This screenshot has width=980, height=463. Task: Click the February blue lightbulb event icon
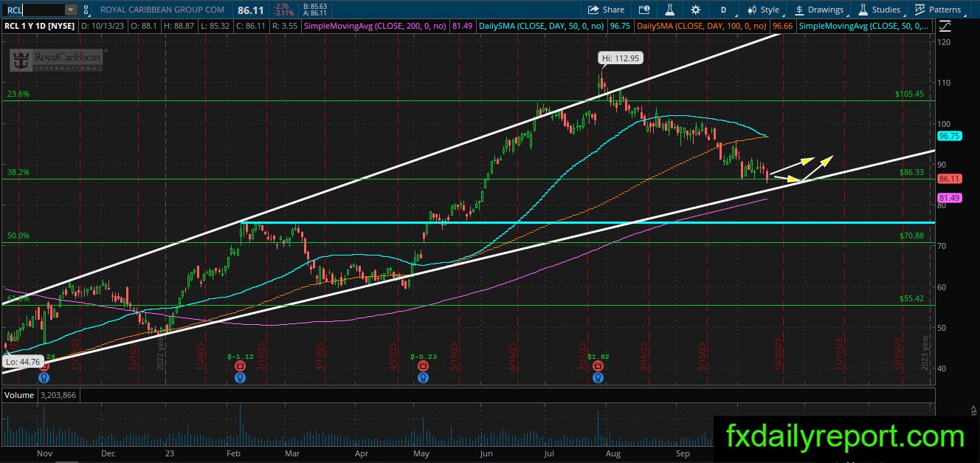pyautogui.click(x=240, y=377)
